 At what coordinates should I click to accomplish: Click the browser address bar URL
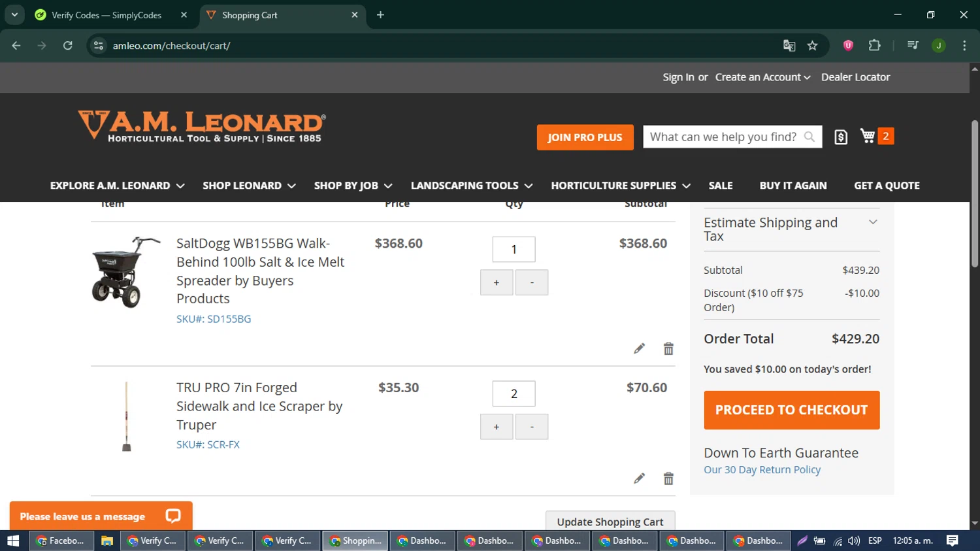tap(171, 46)
